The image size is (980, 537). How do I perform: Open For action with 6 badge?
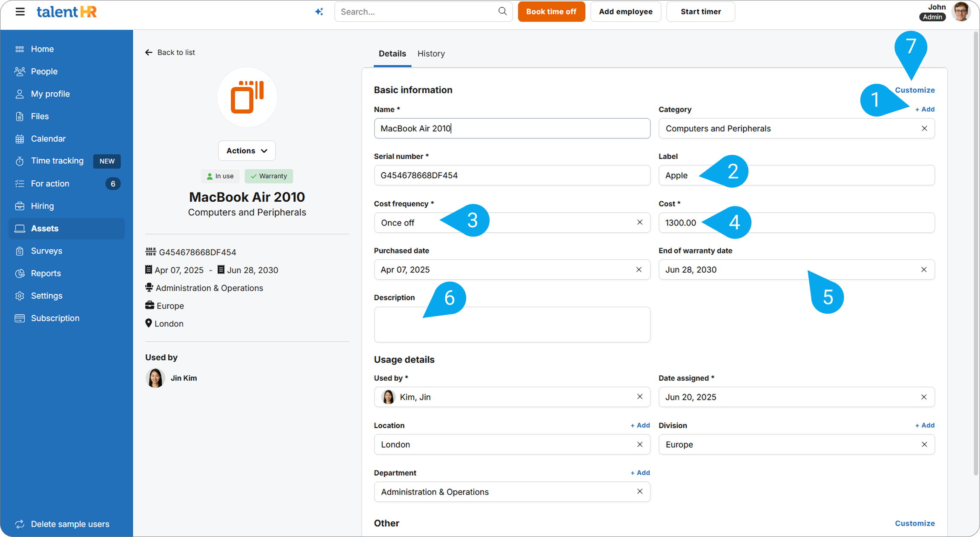coord(66,184)
